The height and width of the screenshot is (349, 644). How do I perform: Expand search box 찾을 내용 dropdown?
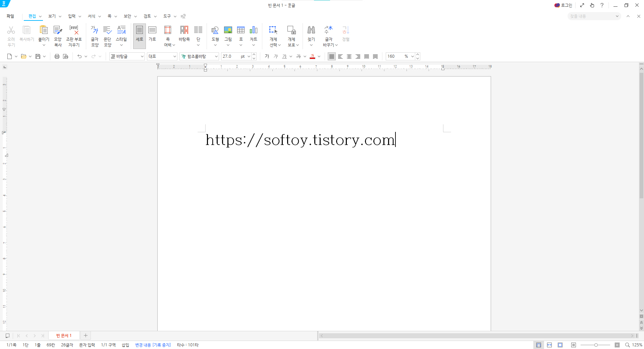coord(617,16)
